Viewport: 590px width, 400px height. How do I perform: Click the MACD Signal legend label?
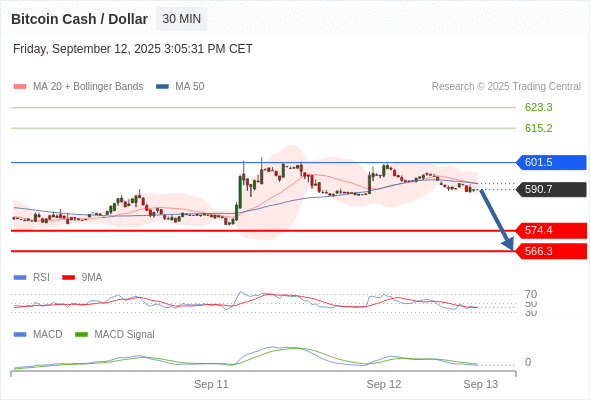click(124, 334)
